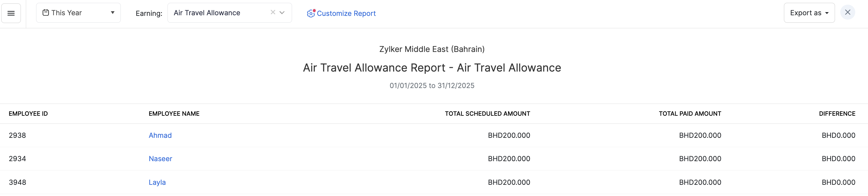Close the report with the X button
The height and width of the screenshot is (196, 868).
coord(847,12)
